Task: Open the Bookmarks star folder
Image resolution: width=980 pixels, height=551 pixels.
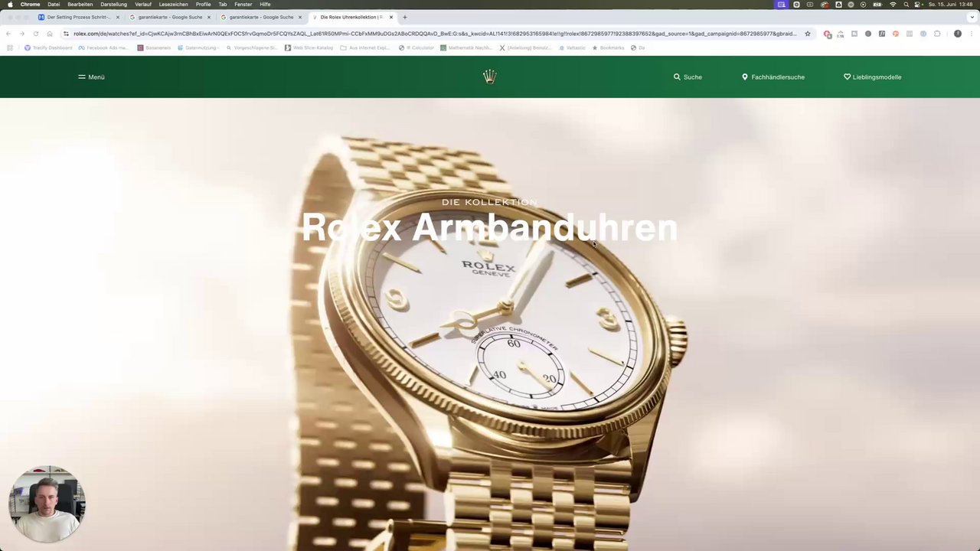Action: point(608,47)
